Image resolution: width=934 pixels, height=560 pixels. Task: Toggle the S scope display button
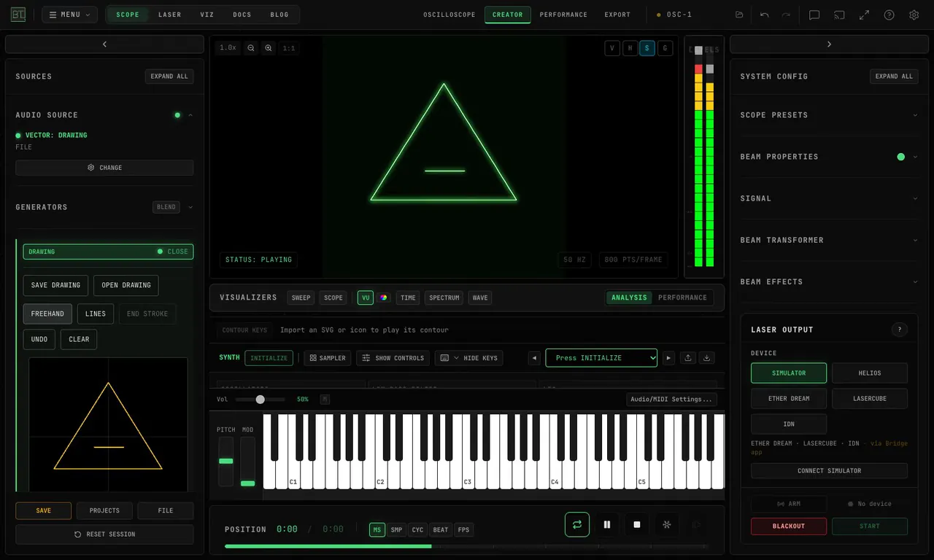click(x=647, y=48)
